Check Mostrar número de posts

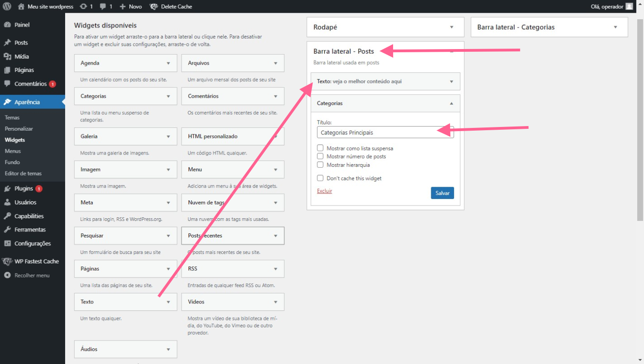point(320,156)
